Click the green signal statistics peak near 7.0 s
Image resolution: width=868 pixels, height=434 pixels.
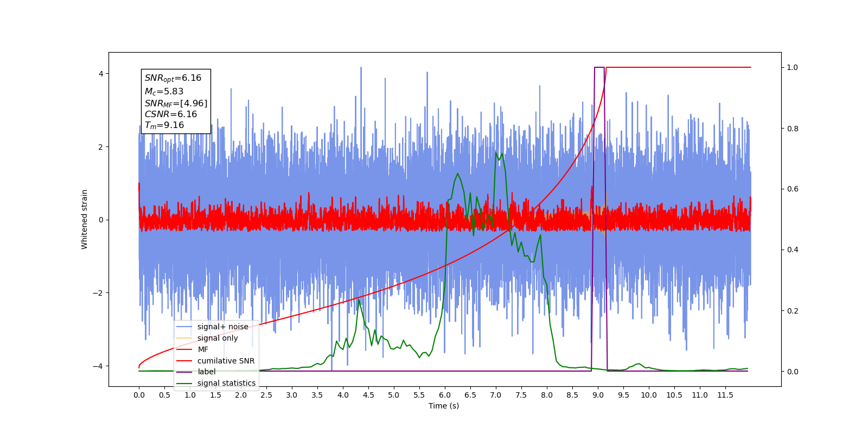tap(496, 154)
